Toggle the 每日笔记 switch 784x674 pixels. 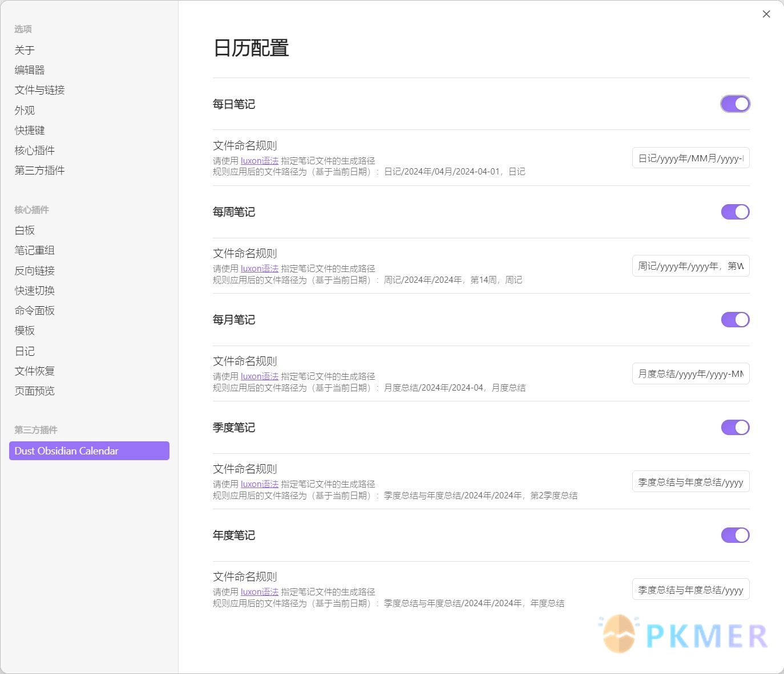click(735, 104)
